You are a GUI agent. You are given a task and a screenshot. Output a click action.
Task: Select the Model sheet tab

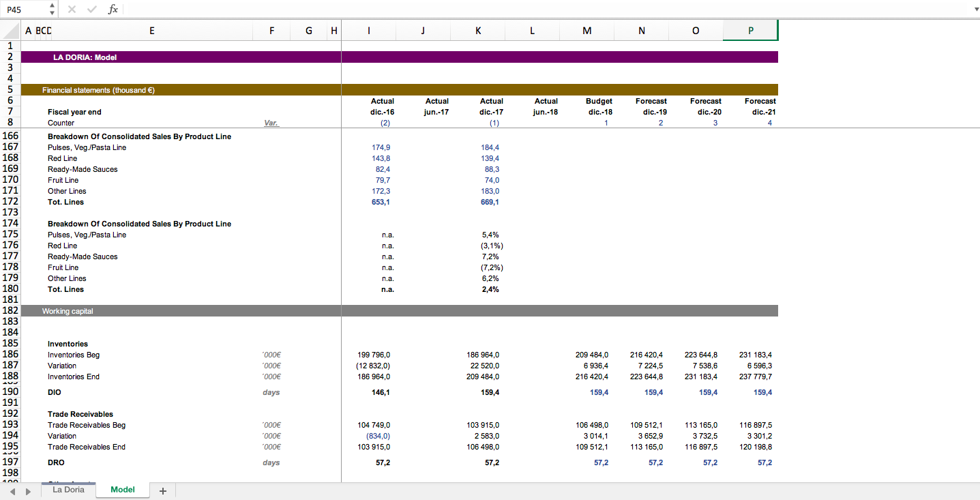click(x=123, y=490)
